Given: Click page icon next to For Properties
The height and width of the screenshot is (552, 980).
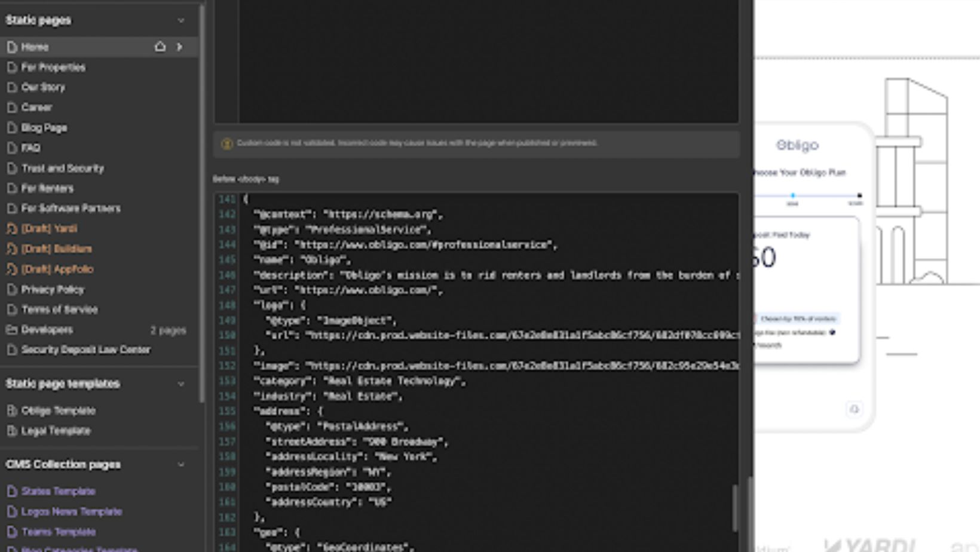Looking at the screenshot, I should tap(11, 67).
